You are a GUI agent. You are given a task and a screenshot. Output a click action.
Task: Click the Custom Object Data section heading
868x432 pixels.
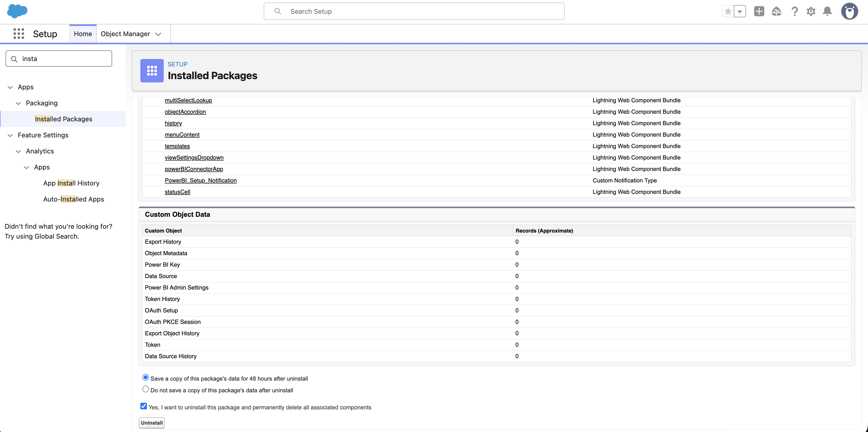(x=177, y=214)
